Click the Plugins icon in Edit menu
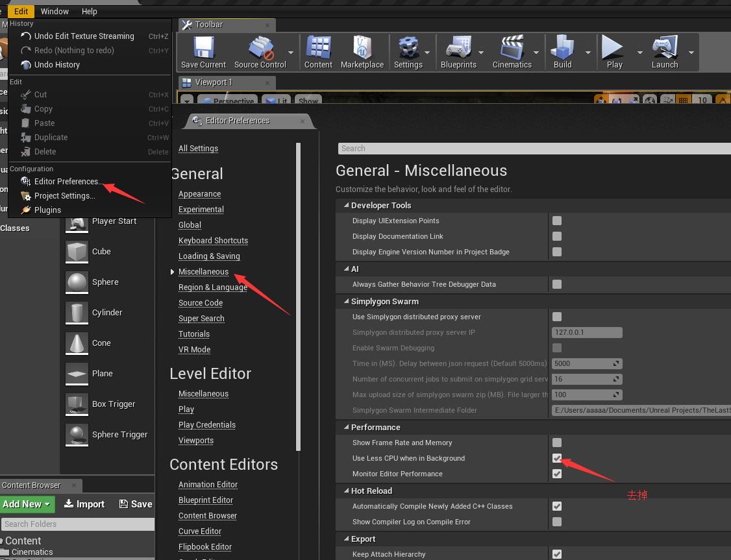The height and width of the screenshot is (560, 731). point(26,210)
